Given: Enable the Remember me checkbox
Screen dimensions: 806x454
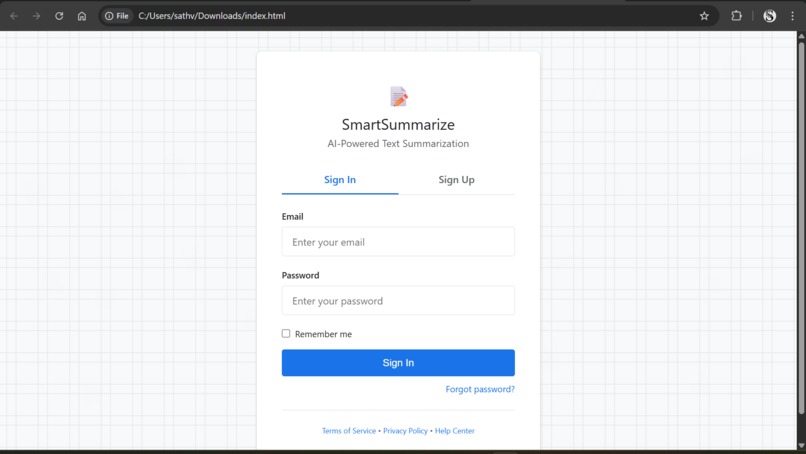Looking at the screenshot, I should (x=286, y=333).
